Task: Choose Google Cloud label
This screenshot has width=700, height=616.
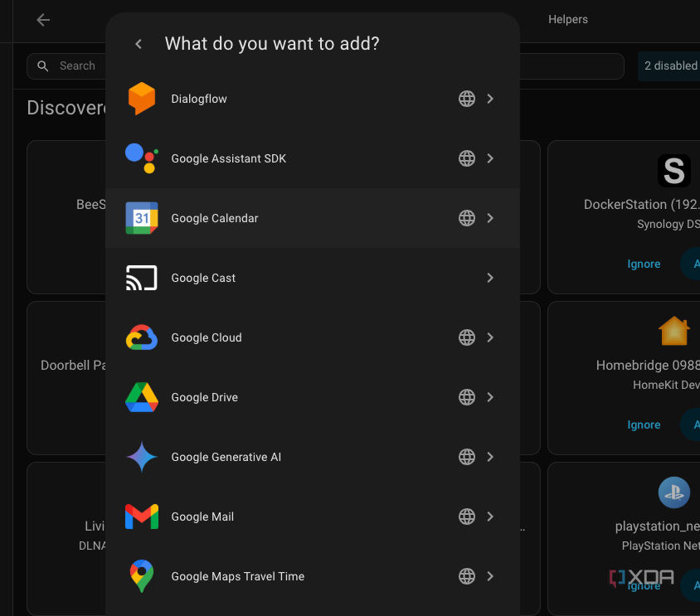Action: pos(207,337)
